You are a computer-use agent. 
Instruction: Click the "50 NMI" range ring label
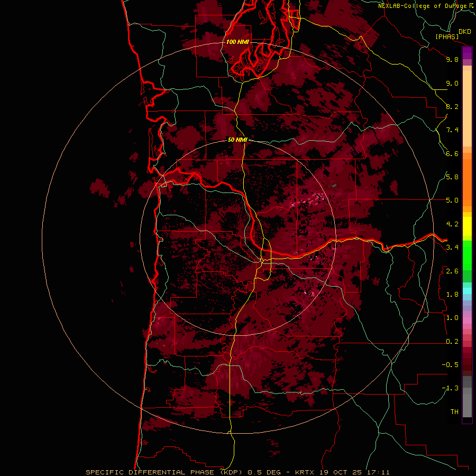click(x=237, y=140)
